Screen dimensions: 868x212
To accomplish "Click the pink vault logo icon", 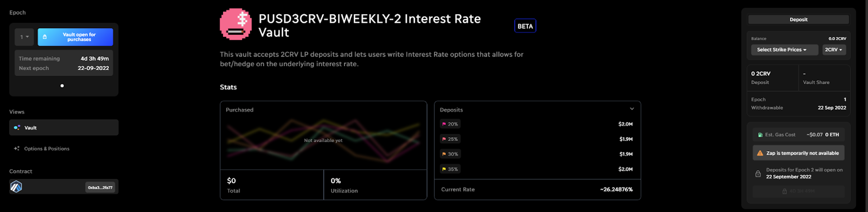I will click(235, 24).
